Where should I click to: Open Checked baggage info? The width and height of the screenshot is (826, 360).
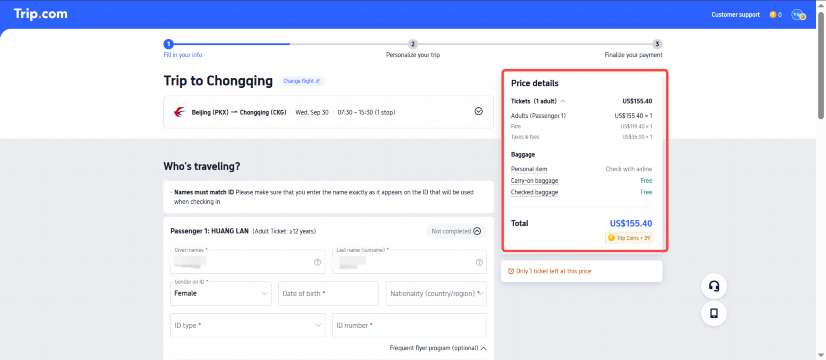coord(534,192)
